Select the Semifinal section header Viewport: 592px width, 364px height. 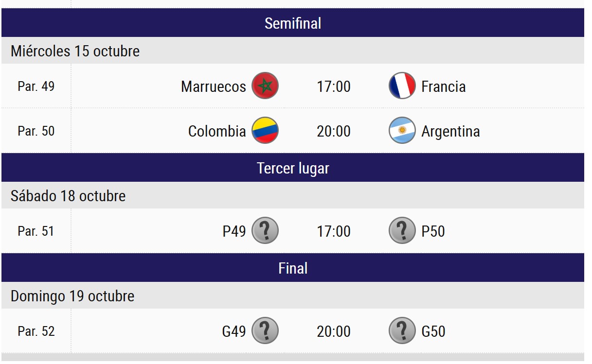(x=293, y=23)
